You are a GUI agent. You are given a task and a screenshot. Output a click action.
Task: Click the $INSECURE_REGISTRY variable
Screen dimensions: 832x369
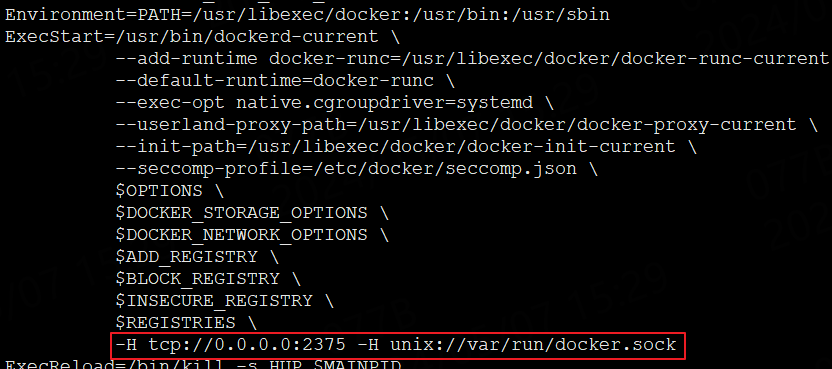[214, 301]
